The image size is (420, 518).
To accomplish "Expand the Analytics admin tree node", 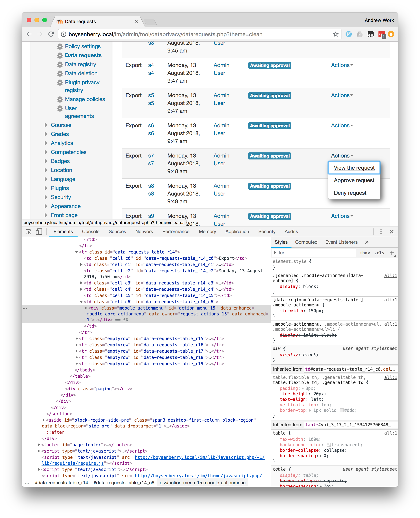I will coord(46,143).
